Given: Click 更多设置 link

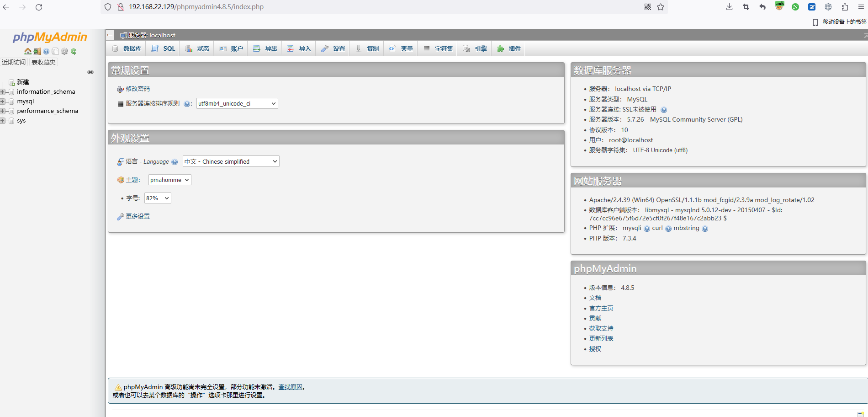Looking at the screenshot, I should pyautogui.click(x=138, y=216).
